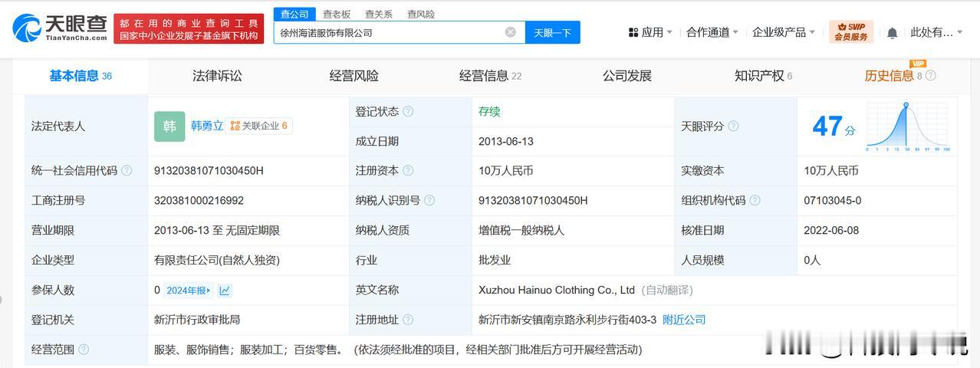
Task: Click the help icon beside 组织机构代码
Action: [755, 200]
